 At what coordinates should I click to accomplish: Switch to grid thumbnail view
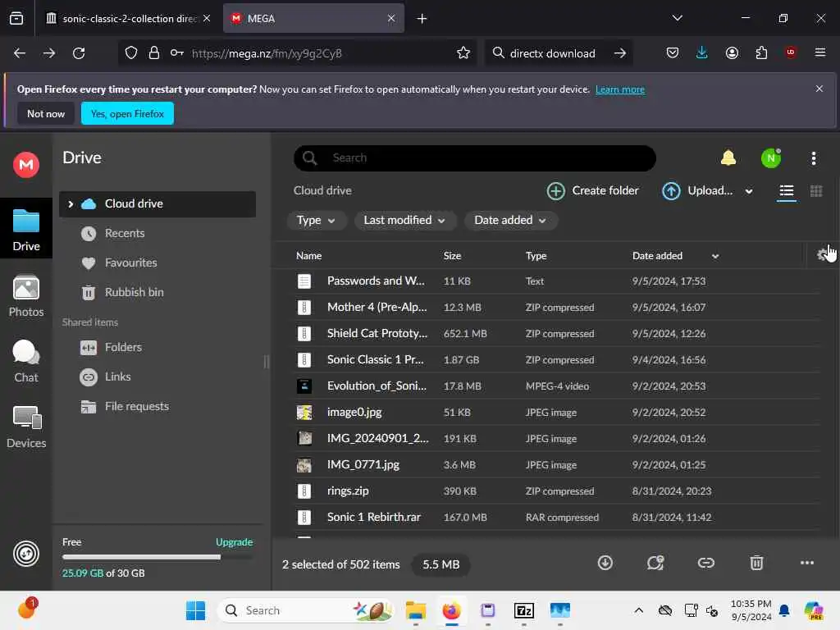[x=816, y=191]
